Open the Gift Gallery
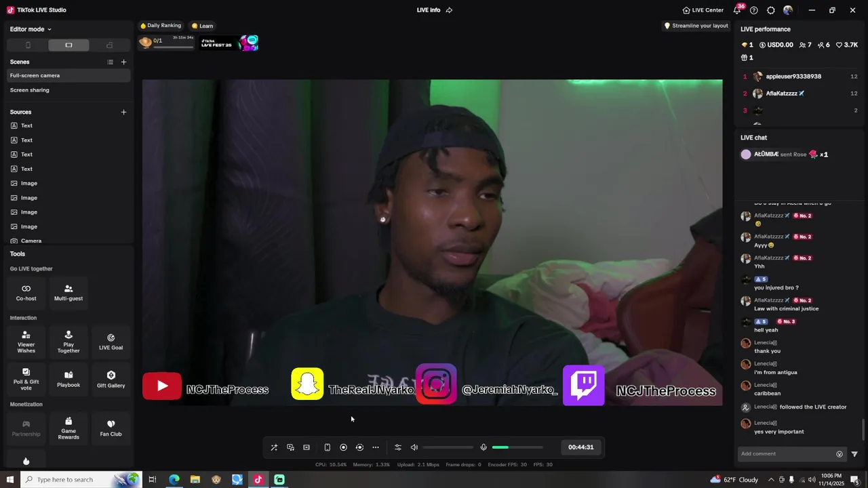The height and width of the screenshot is (488, 868). coord(111,379)
